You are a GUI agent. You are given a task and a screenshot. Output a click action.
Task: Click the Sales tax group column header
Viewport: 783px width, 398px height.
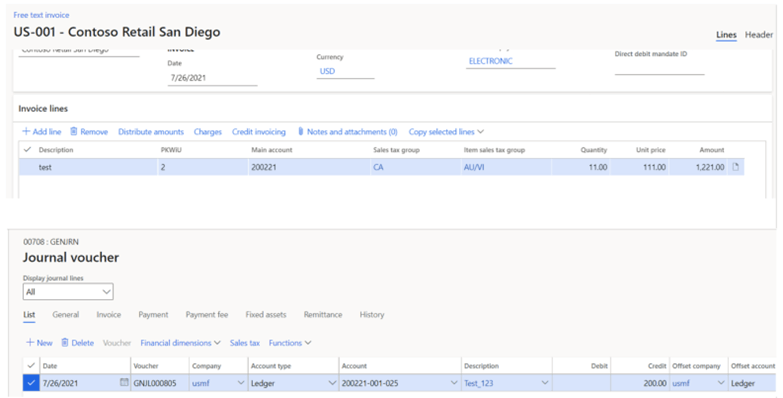396,150
